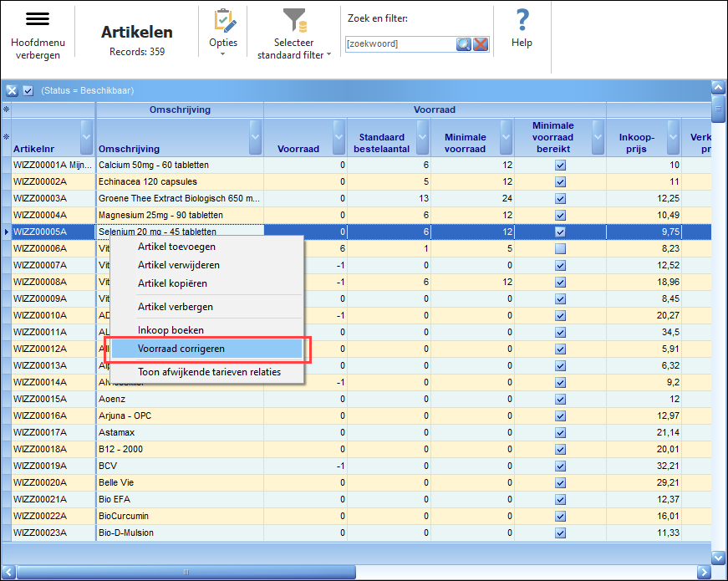This screenshot has height=581, width=728.
Task: Remove the Status filter with X icon
Action: click(12, 90)
